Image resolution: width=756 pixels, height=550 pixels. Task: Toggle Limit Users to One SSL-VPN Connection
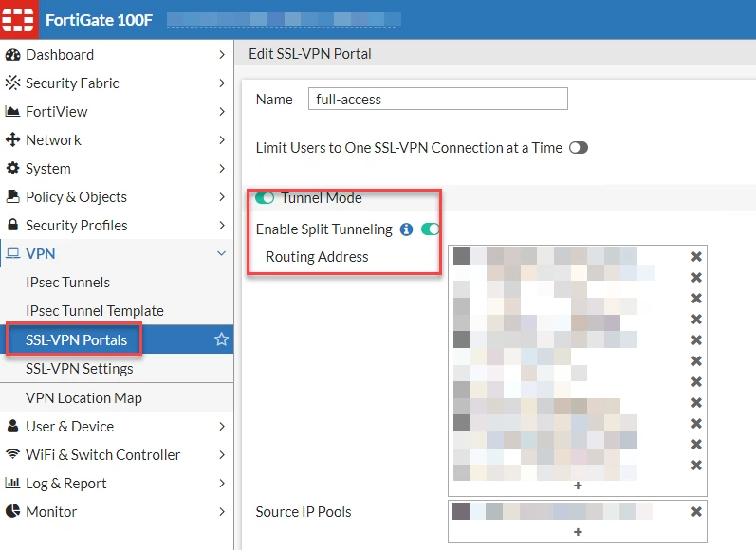pos(579,148)
